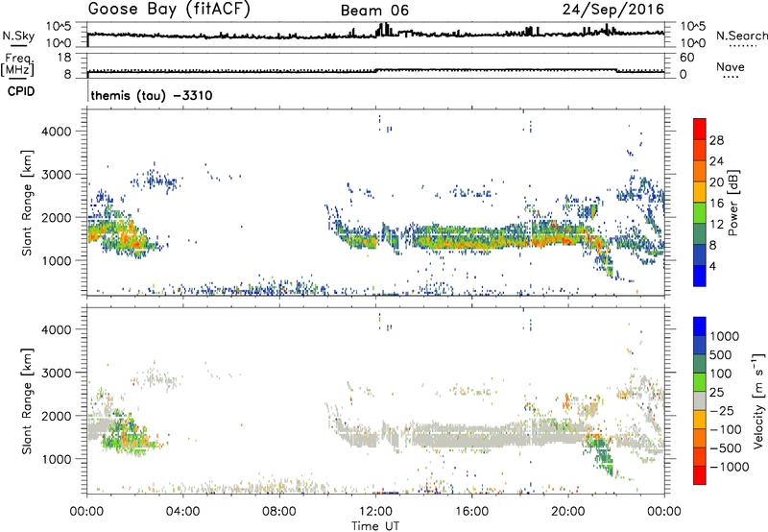The image size is (768, 532).
Task: Click the "16:00" time tick label
Action: (471, 512)
